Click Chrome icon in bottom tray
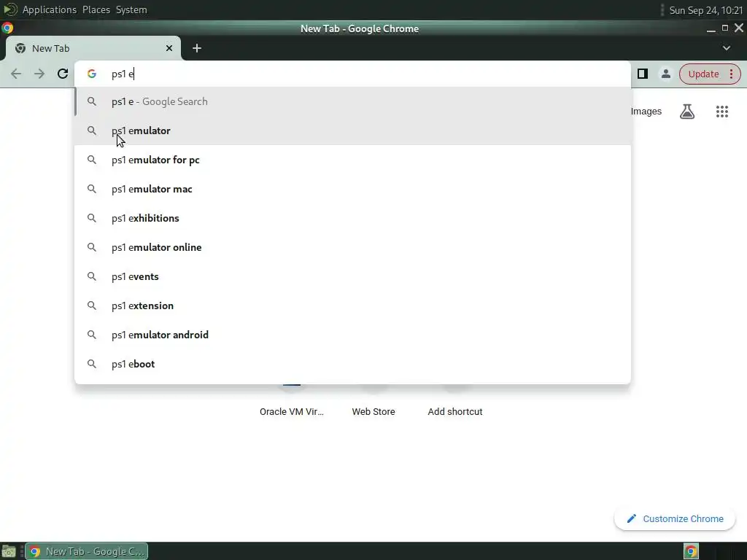The width and height of the screenshot is (747, 560). click(691, 551)
